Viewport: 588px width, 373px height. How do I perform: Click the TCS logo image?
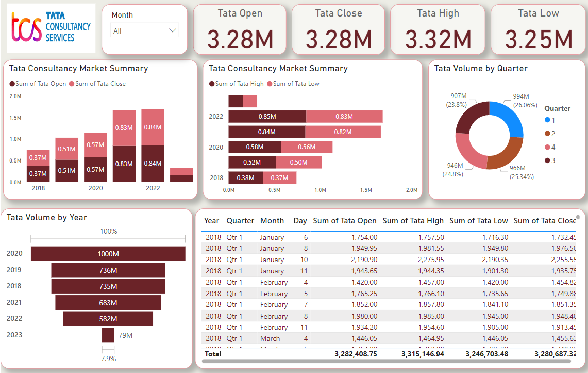[51, 28]
